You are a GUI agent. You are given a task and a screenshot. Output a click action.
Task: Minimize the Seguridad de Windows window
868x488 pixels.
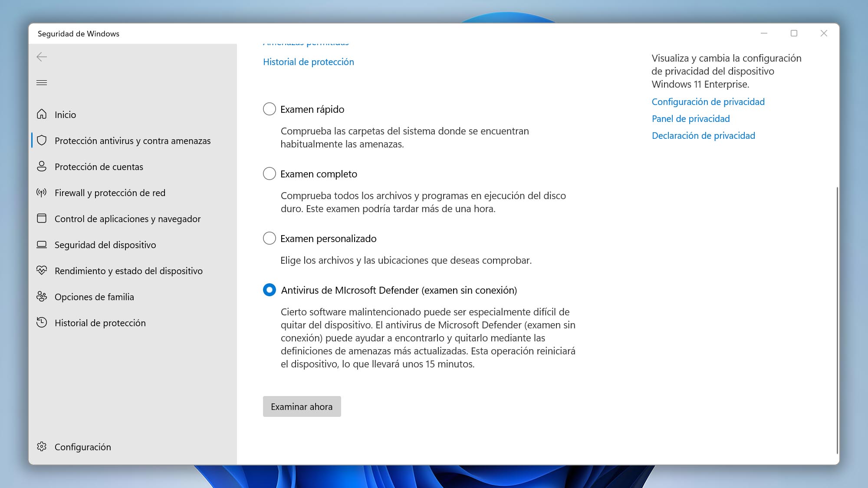pyautogui.click(x=764, y=33)
